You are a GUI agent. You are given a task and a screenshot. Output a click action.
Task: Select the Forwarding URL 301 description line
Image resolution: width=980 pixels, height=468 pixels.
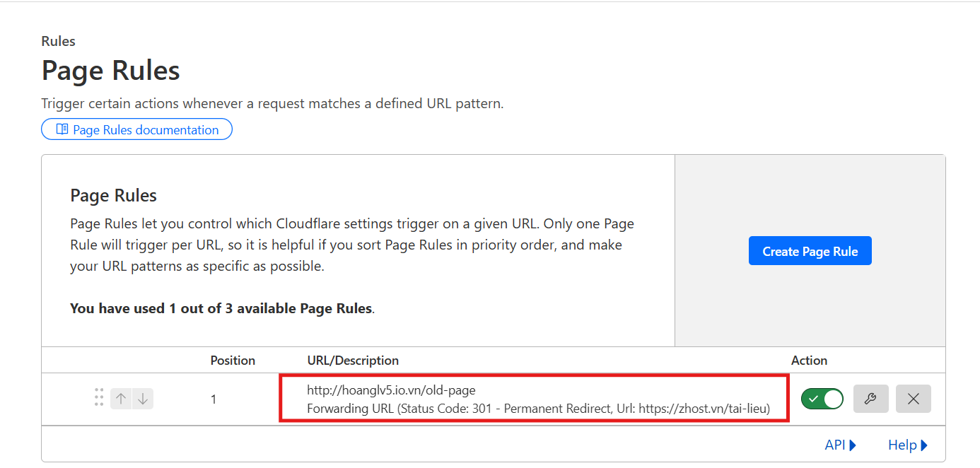[x=538, y=409]
